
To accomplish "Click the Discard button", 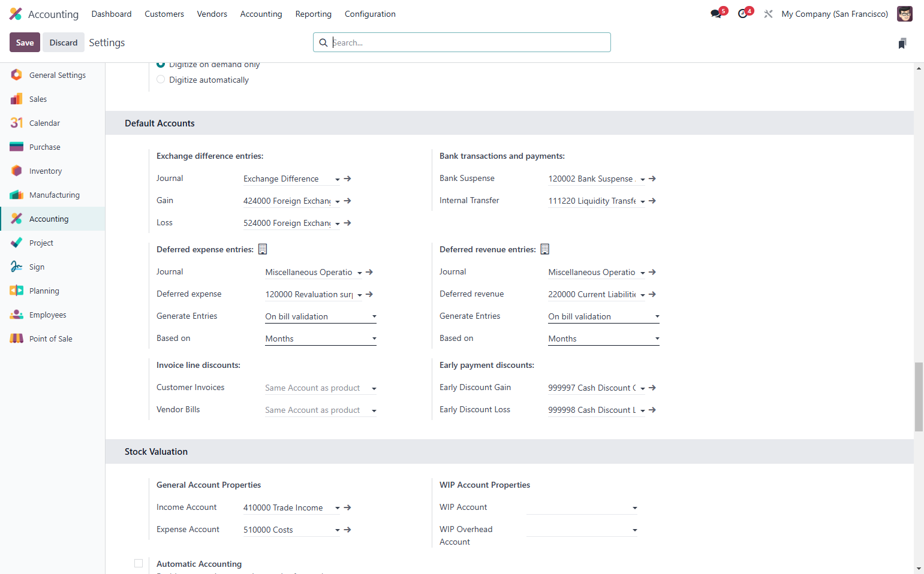I will pyautogui.click(x=64, y=43).
